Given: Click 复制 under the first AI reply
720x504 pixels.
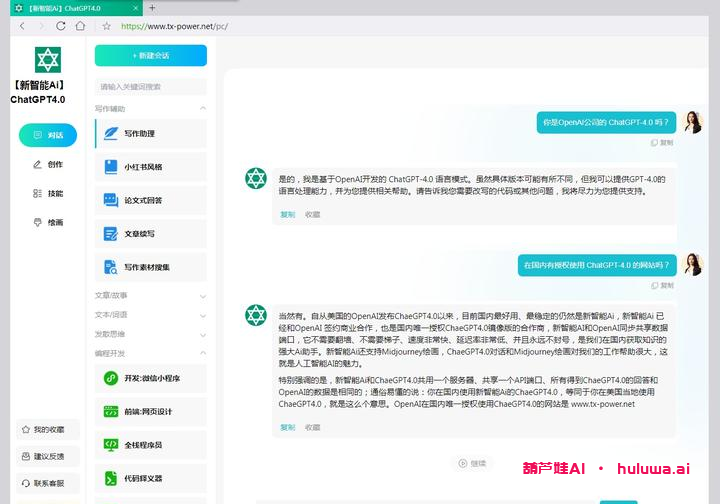Looking at the screenshot, I should click(x=287, y=214).
